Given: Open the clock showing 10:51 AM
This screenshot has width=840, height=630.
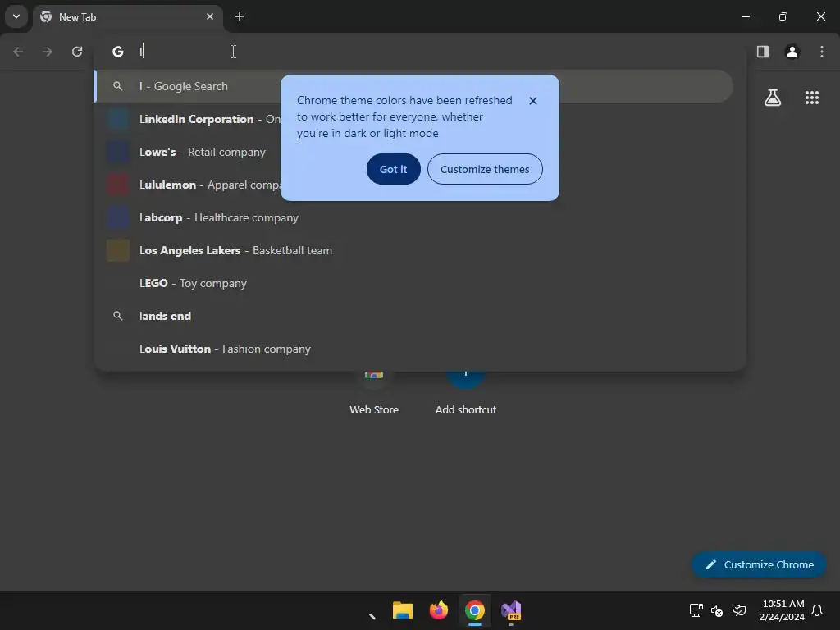Looking at the screenshot, I should [x=782, y=610].
